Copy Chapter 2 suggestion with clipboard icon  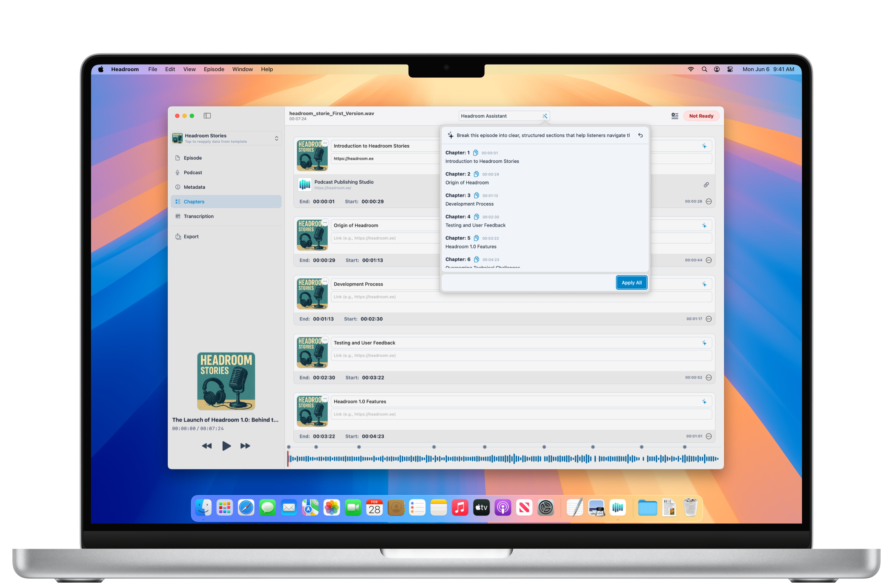click(x=476, y=174)
